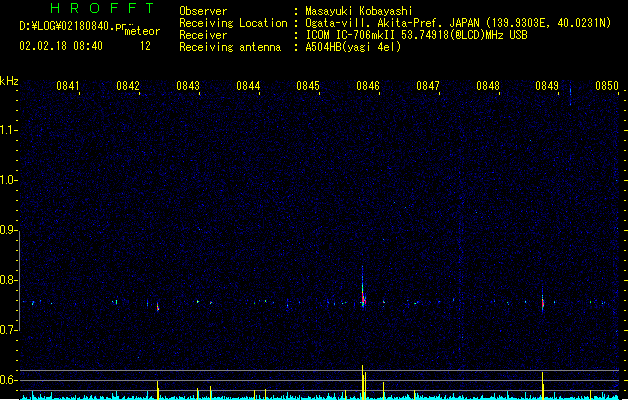Click the meteor label
Viewport: 629px width, 400px height.
[142, 31]
